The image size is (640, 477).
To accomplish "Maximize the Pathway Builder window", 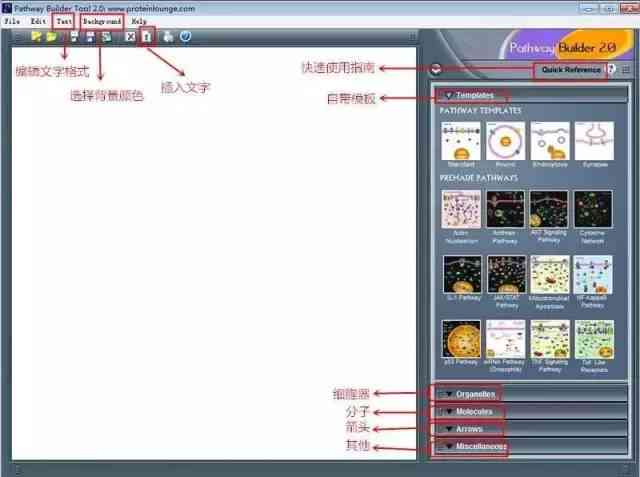I will coord(609,8).
